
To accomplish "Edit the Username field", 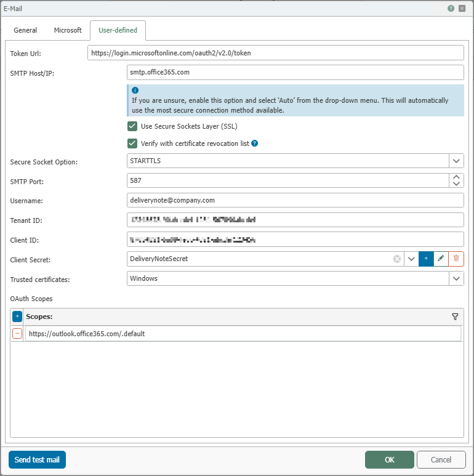I will (295, 200).
